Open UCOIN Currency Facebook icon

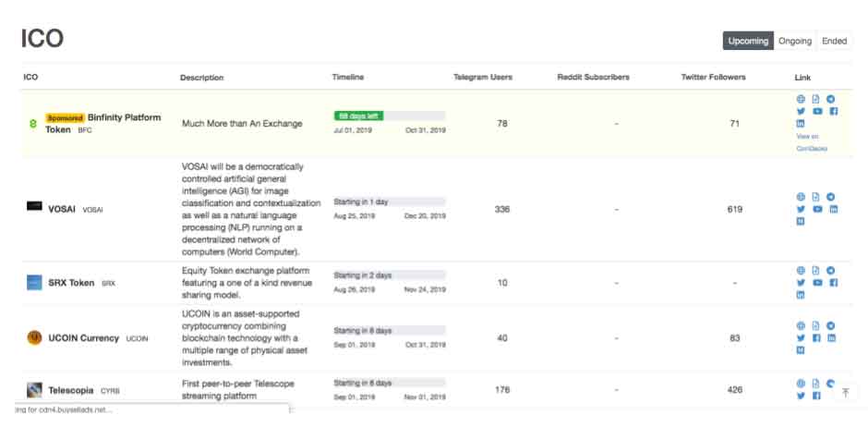click(x=816, y=338)
